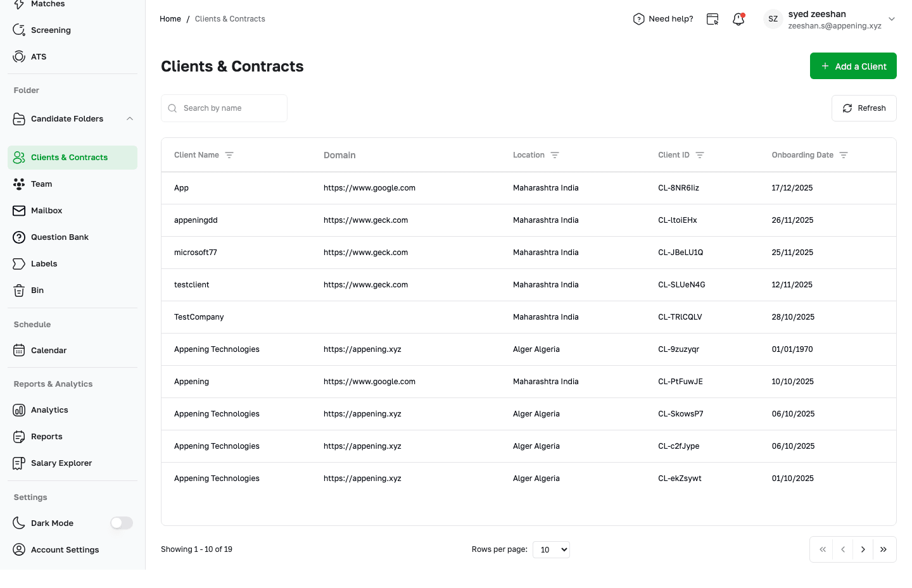Filter by Location column icon
Screen dimensions: 912x588
tap(555, 155)
